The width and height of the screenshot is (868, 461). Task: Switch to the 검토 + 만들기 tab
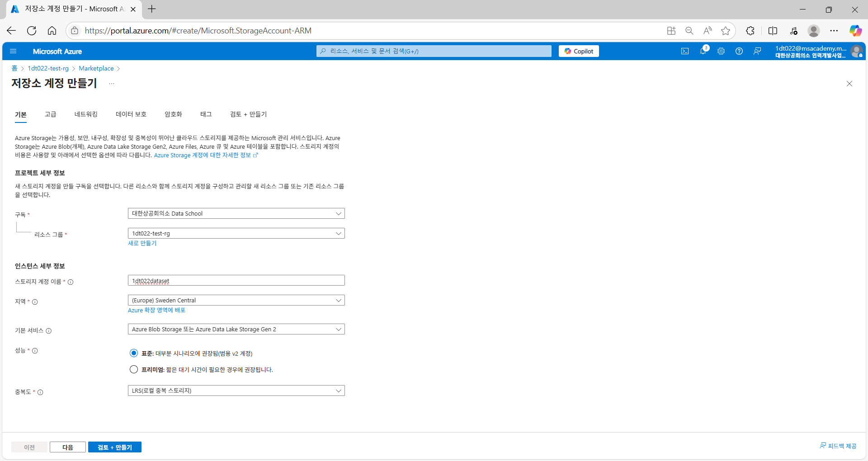point(248,114)
